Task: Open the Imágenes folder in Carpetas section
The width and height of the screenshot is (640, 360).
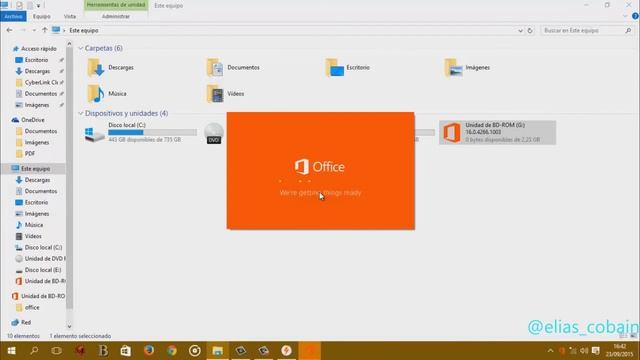Action: [453, 68]
